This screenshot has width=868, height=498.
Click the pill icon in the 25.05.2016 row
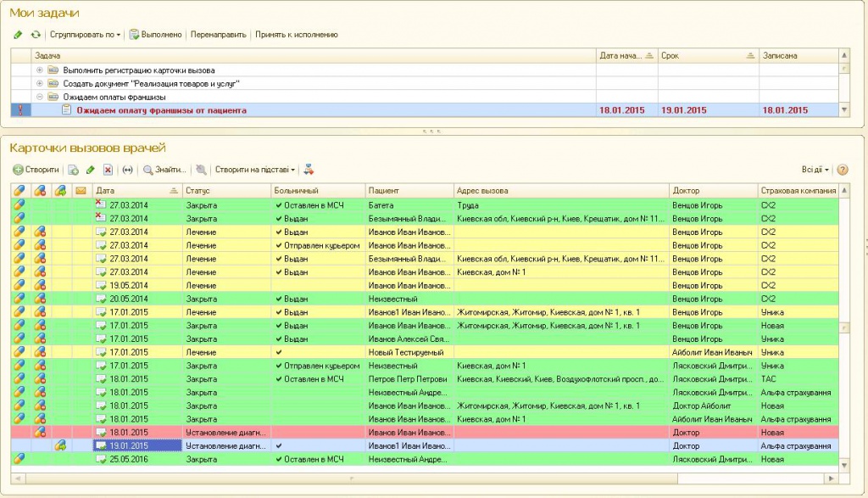coord(19,459)
